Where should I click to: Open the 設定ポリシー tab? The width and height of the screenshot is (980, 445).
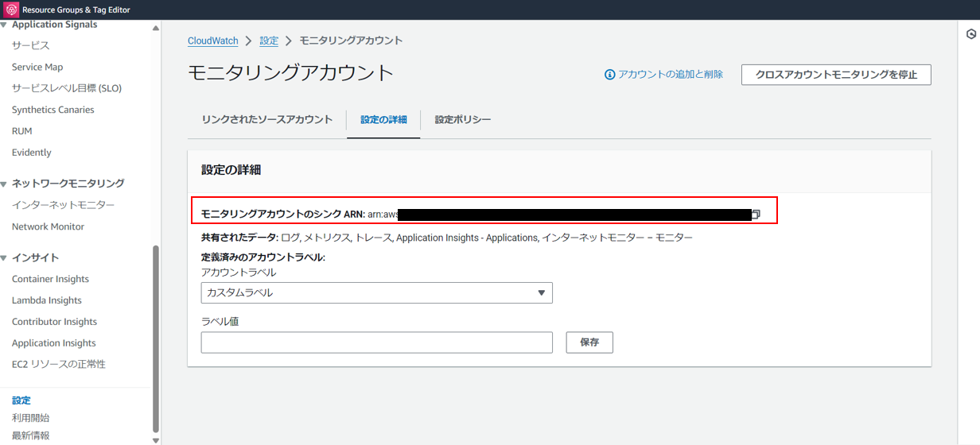(463, 119)
